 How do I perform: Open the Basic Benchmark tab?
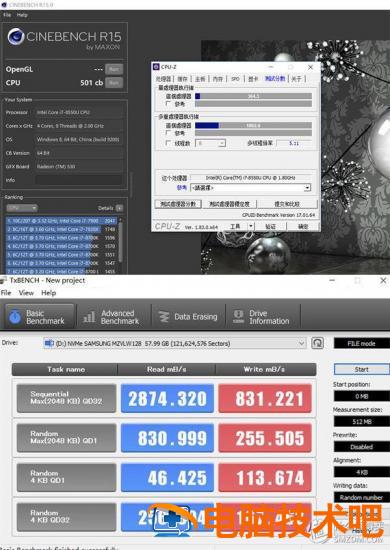pos(39,317)
